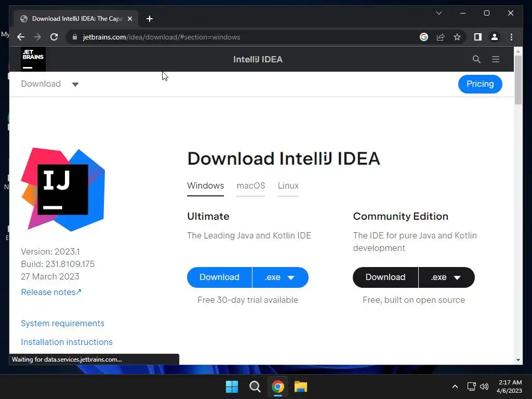Click the scrollbar up arrow
The width and height of the screenshot is (532, 399).
518,51
